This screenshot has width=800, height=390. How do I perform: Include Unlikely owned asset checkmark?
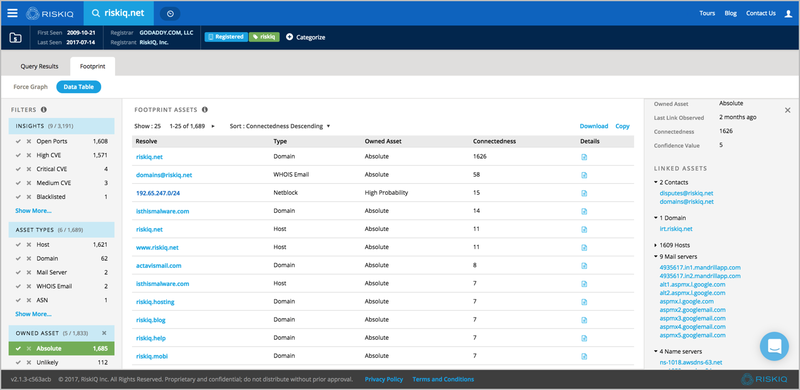tap(18, 362)
